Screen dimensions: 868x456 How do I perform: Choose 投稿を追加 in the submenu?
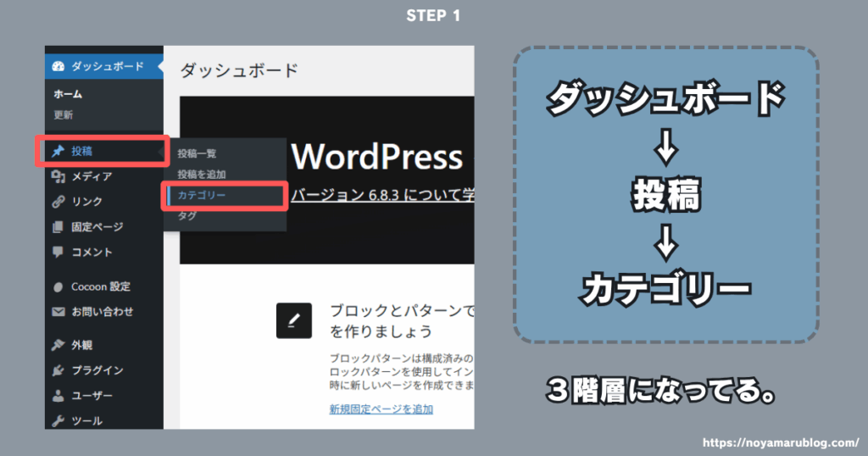[202, 174]
